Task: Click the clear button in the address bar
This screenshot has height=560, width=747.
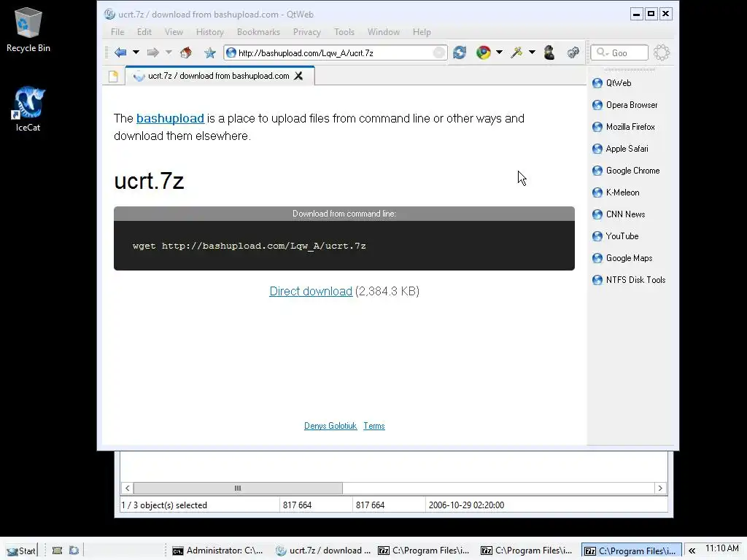Action: [438, 52]
